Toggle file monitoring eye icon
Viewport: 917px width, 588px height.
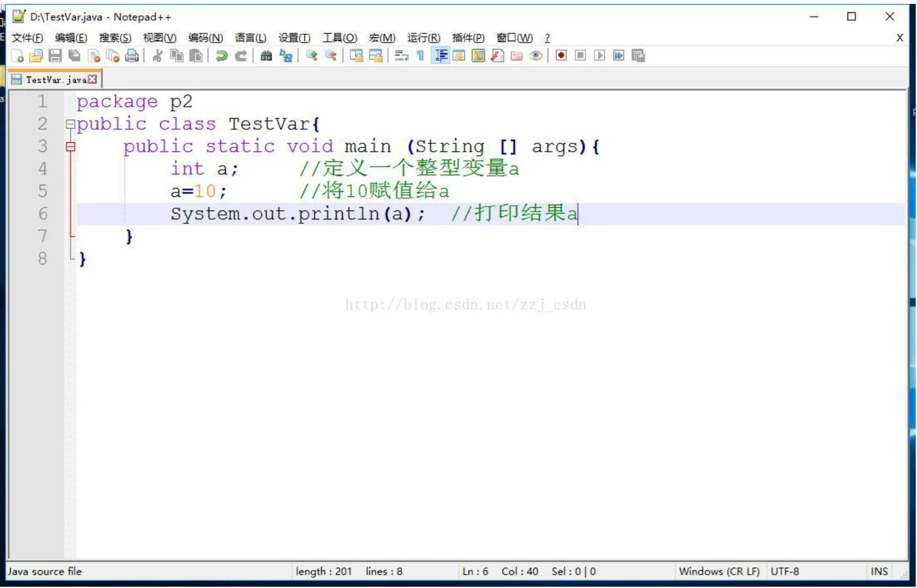pos(536,56)
